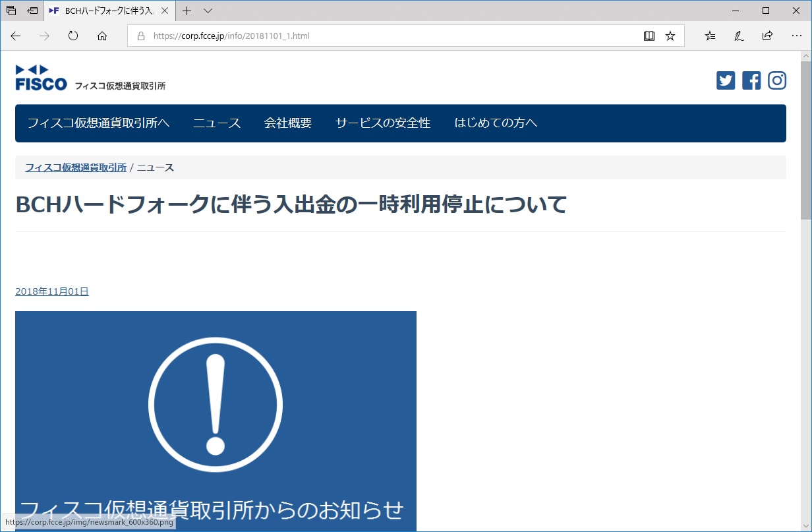
Task: Open Reading view from the address bar
Action: click(x=649, y=36)
